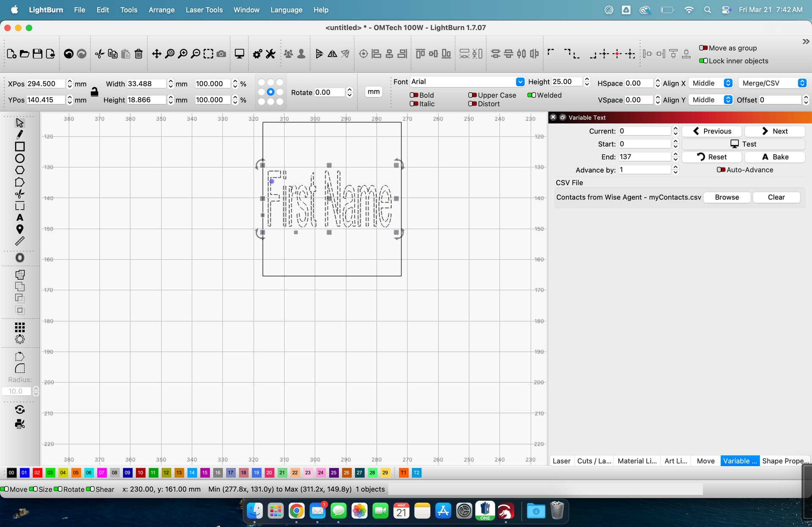
Task: Choose the Measure ruler tool
Action: pos(19,241)
